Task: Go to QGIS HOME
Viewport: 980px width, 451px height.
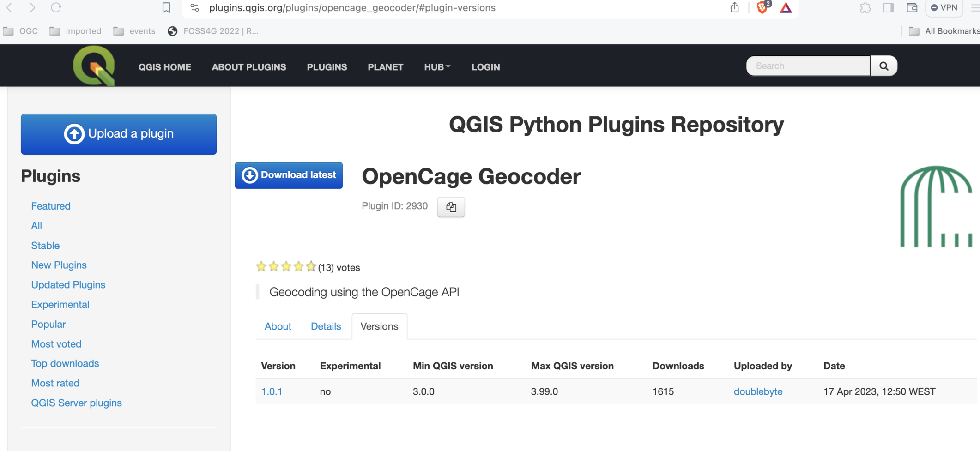Action: point(165,67)
